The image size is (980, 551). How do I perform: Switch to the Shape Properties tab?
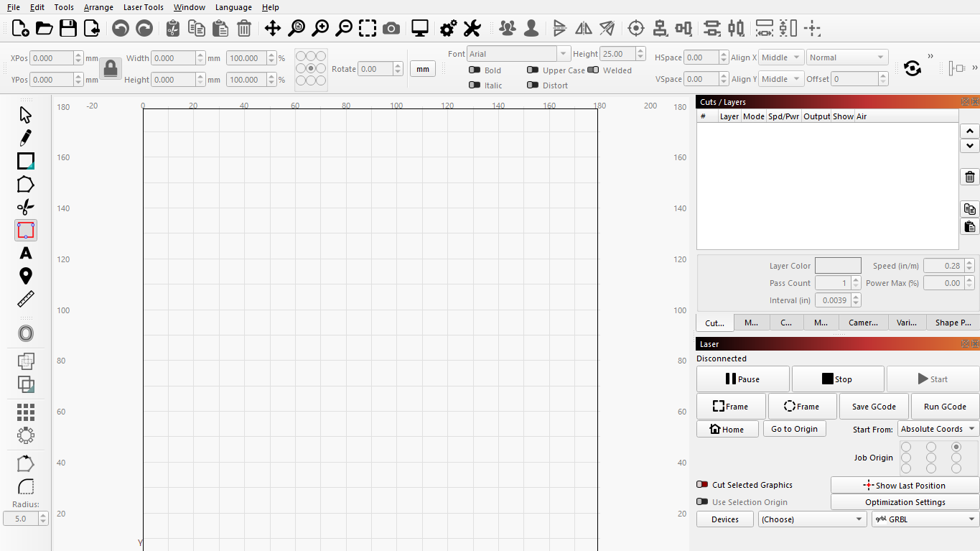click(x=952, y=323)
